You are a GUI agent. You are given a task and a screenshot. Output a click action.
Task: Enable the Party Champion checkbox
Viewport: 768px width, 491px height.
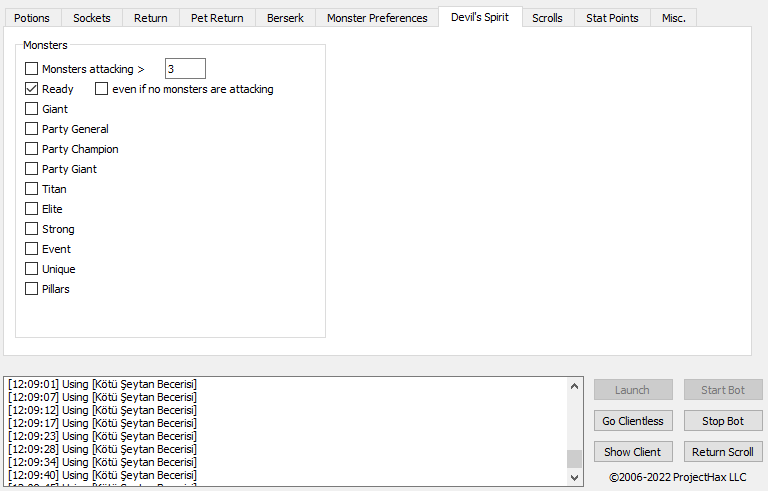(32, 149)
